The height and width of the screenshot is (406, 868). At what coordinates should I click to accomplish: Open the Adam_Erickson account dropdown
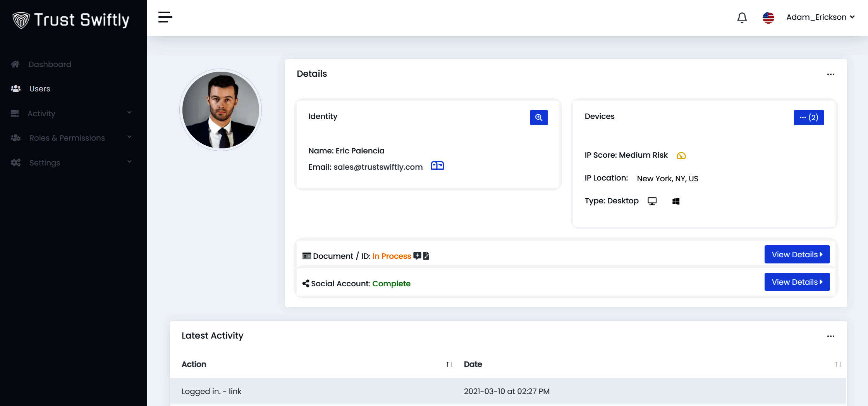click(x=820, y=17)
